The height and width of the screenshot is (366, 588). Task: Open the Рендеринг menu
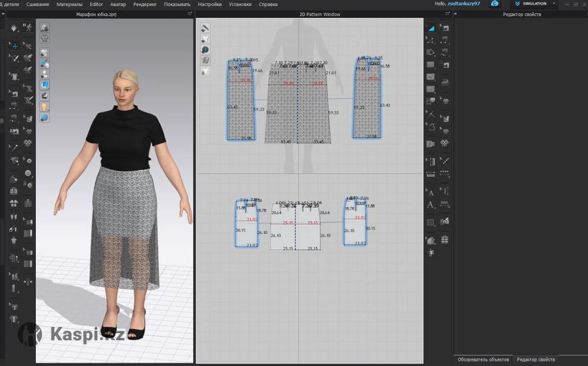[145, 4]
